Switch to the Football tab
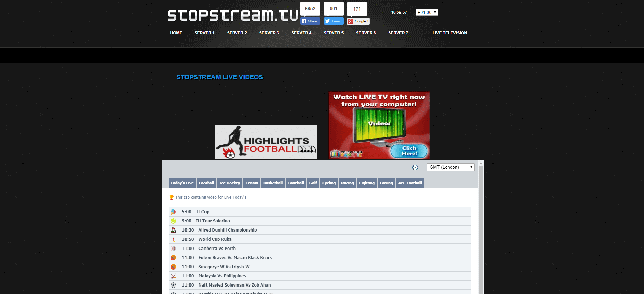Screen dimensions: 644x294 coord(207,183)
